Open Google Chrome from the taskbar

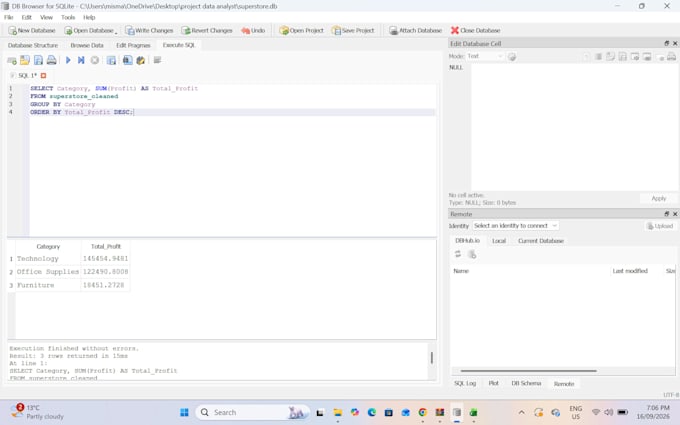(422, 412)
